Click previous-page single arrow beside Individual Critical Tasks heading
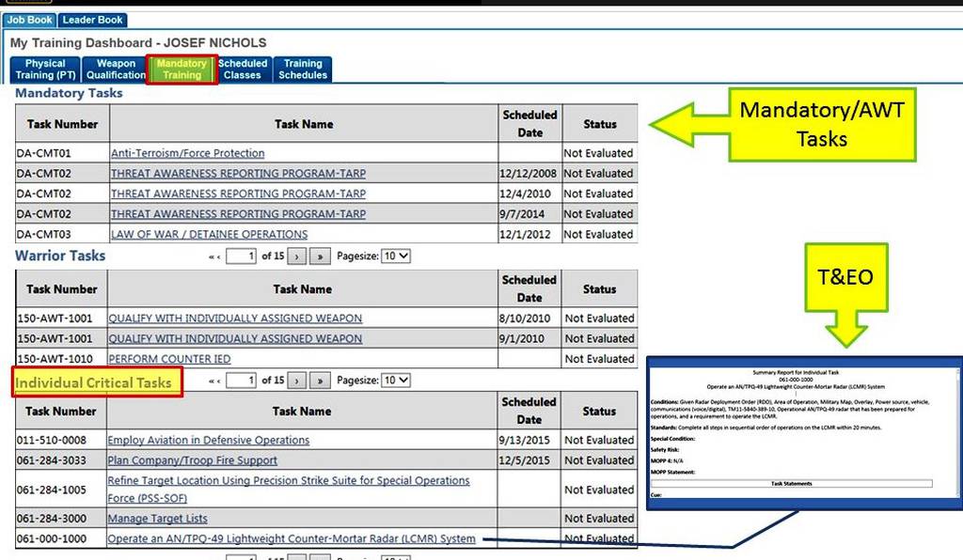The height and width of the screenshot is (560, 963). click(x=218, y=381)
